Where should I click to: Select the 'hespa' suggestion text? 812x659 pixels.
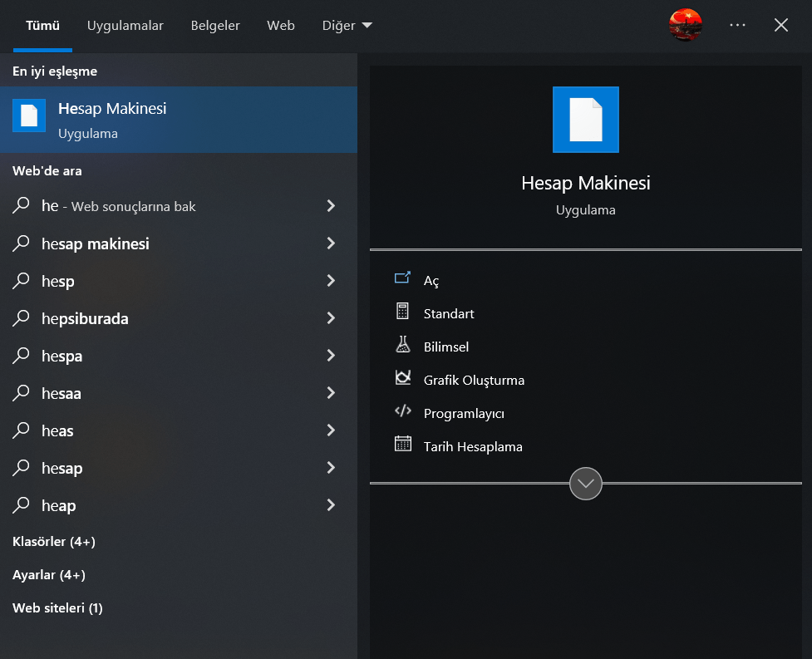[62, 357]
